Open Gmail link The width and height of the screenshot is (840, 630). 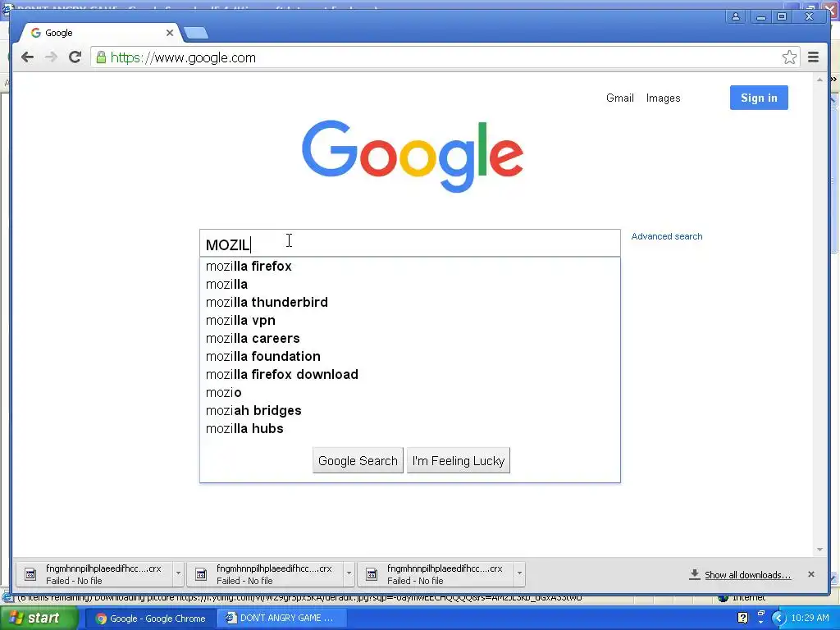coord(620,98)
